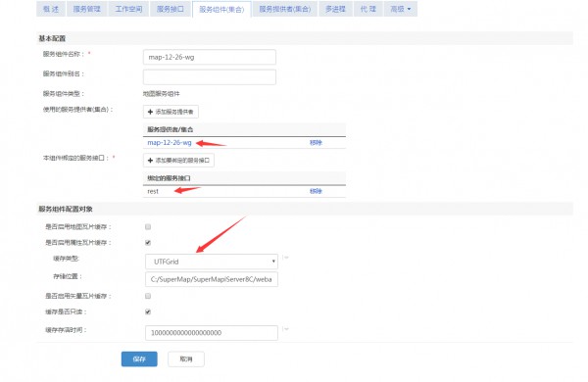Open the 概述 tab

(51, 9)
